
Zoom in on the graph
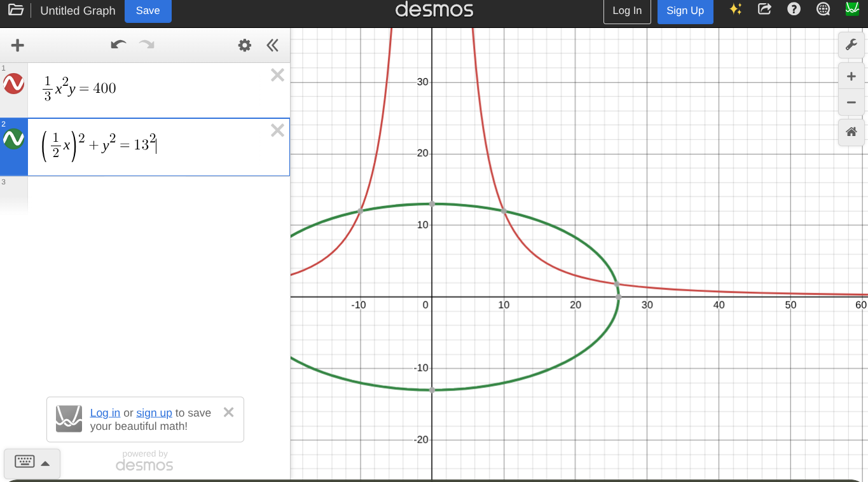pyautogui.click(x=851, y=76)
